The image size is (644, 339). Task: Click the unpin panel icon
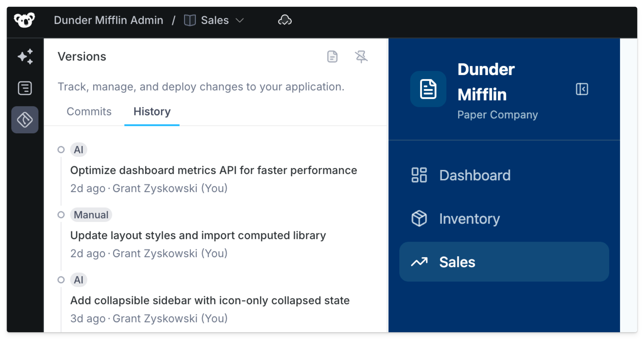click(x=361, y=56)
